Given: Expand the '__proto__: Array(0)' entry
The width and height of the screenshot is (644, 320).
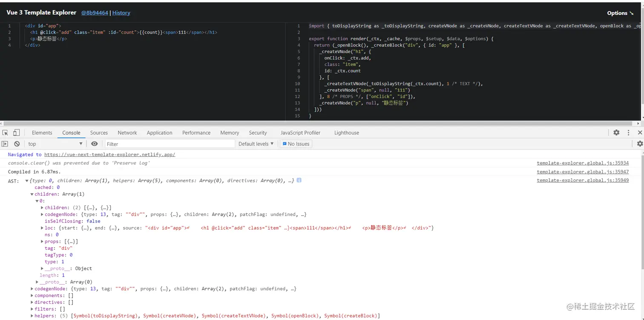Looking at the screenshot, I should [x=37, y=282].
